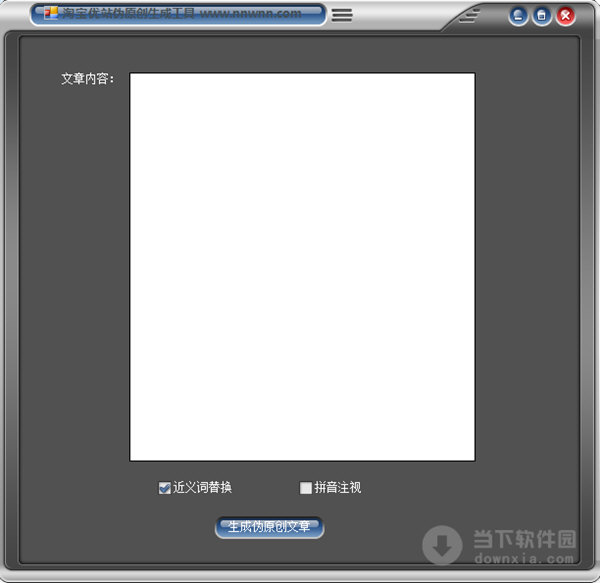Click the download arrow watermark icon
This screenshot has height=583, width=600.
[442, 544]
